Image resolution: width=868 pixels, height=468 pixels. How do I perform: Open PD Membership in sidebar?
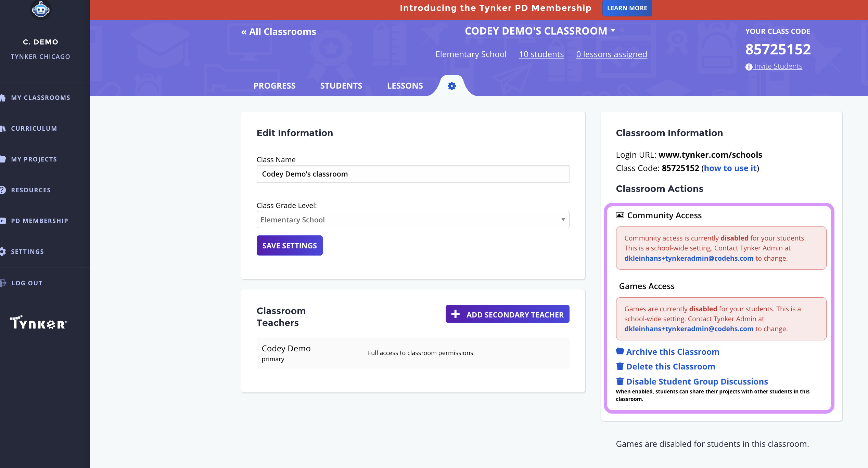pyautogui.click(x=39, y=221)
